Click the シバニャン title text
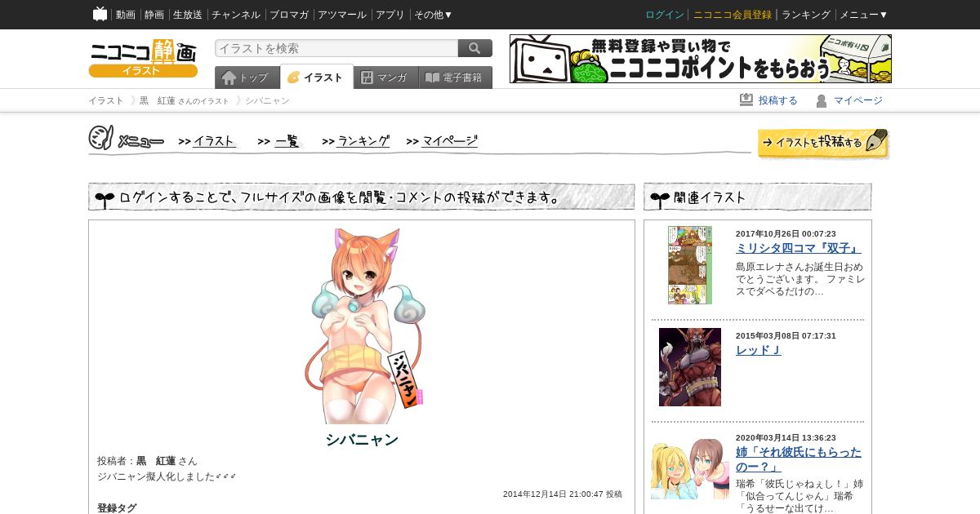 (x=362, y=440)
